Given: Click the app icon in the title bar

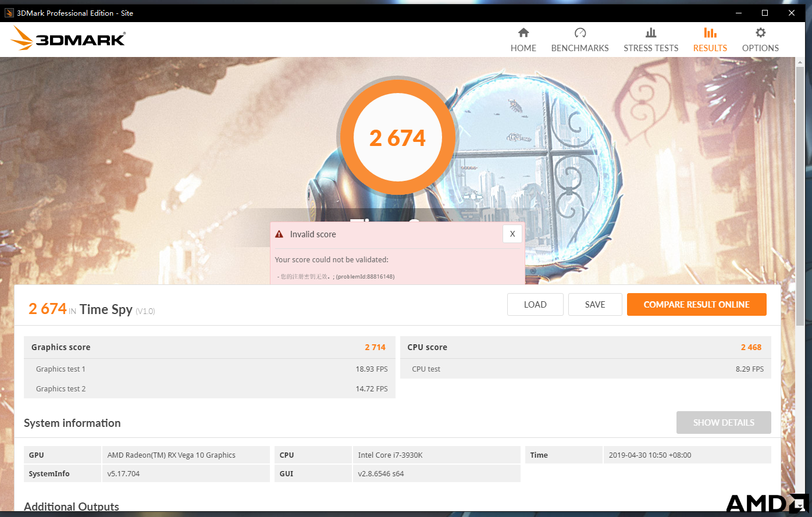Looking at the screenshot, I should (x=9, y=13).
